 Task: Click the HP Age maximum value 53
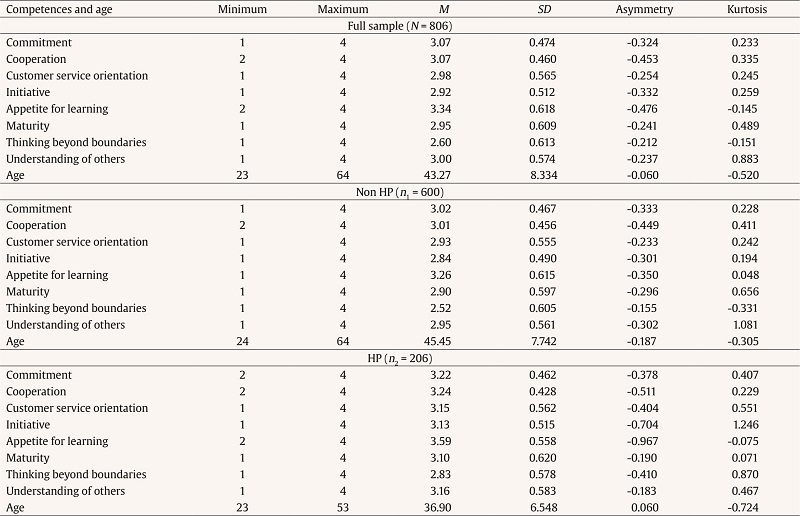pos(343,507)
